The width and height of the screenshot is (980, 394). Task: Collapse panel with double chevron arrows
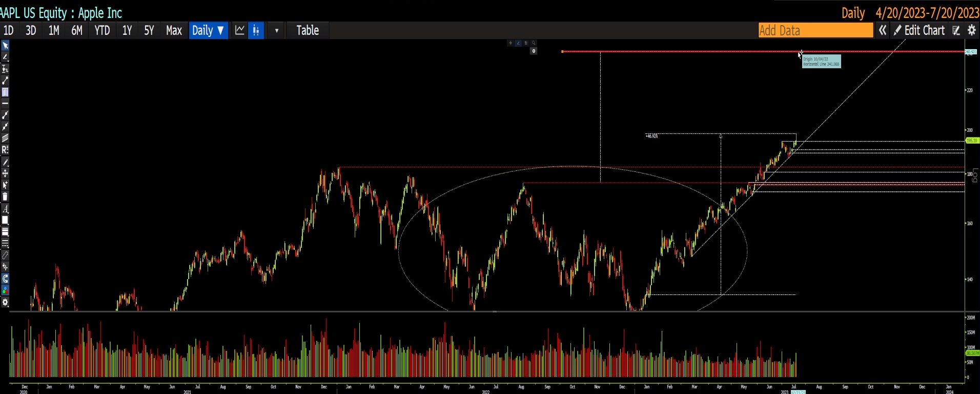[883, 30]
